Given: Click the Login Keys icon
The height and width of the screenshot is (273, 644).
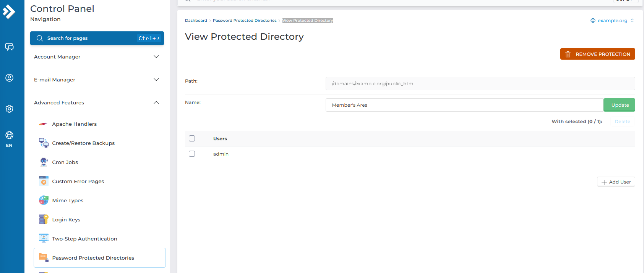Looking at the screenshot, I should [44, 219].
